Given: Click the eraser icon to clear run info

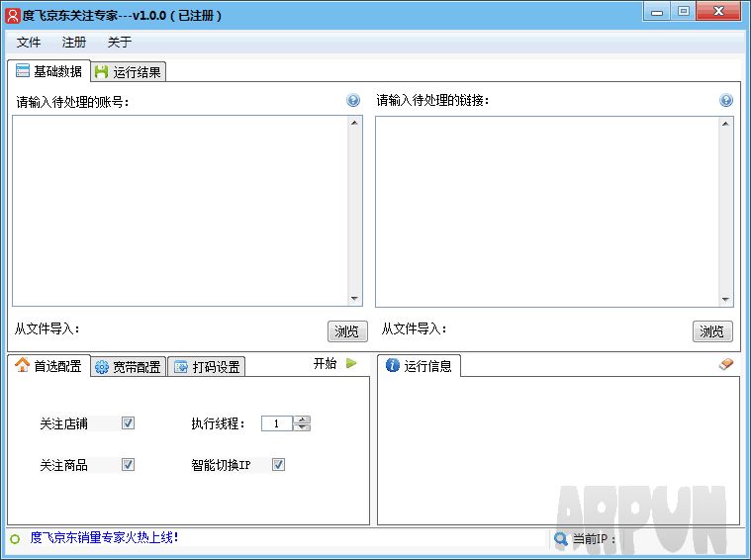Looking at the screenshot, I should point(726,364).
